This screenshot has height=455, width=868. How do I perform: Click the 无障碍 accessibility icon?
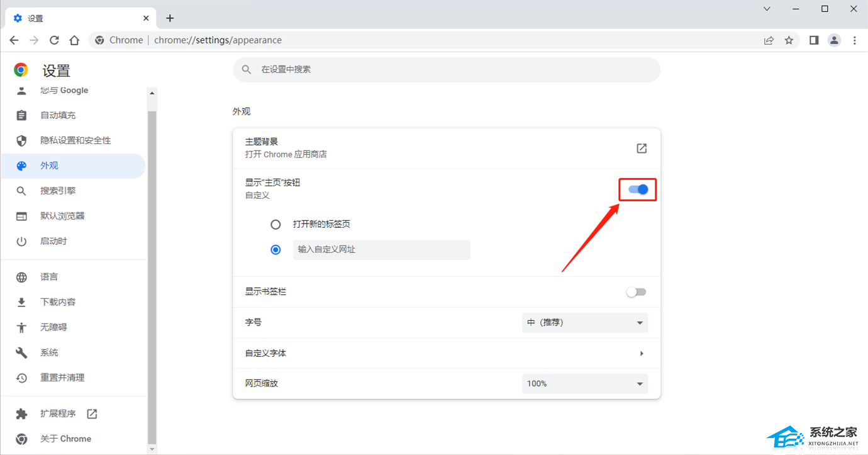[x=21, y=327]
